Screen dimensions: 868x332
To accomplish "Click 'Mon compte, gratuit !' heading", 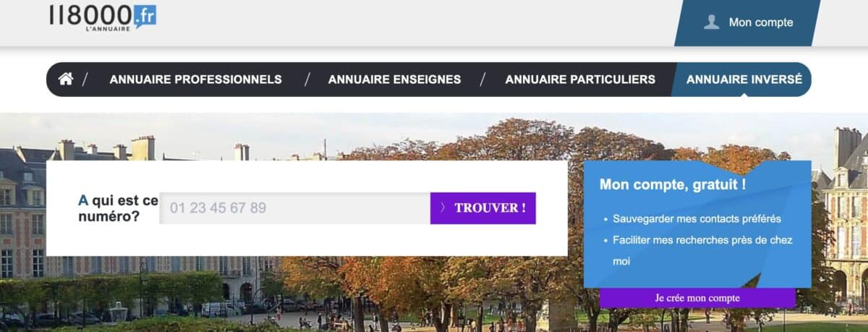I will pos(673,184).
